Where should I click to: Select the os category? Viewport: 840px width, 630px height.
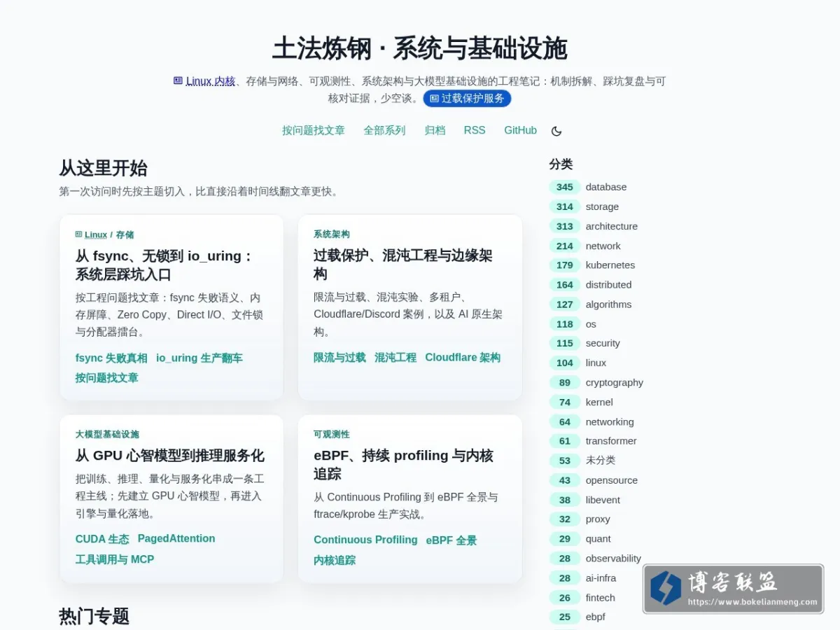pyautogui.click(x=591, y=324)
